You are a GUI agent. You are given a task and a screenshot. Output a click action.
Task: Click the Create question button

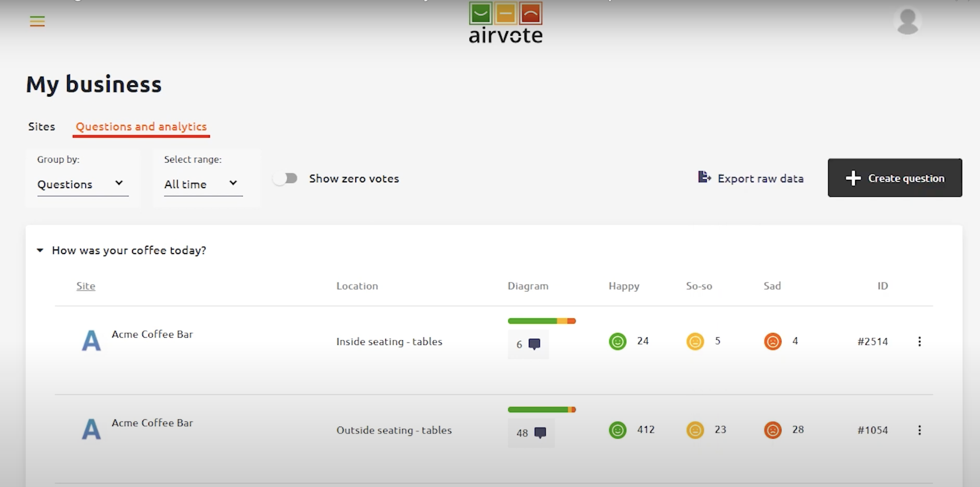[x=895, y=178]
